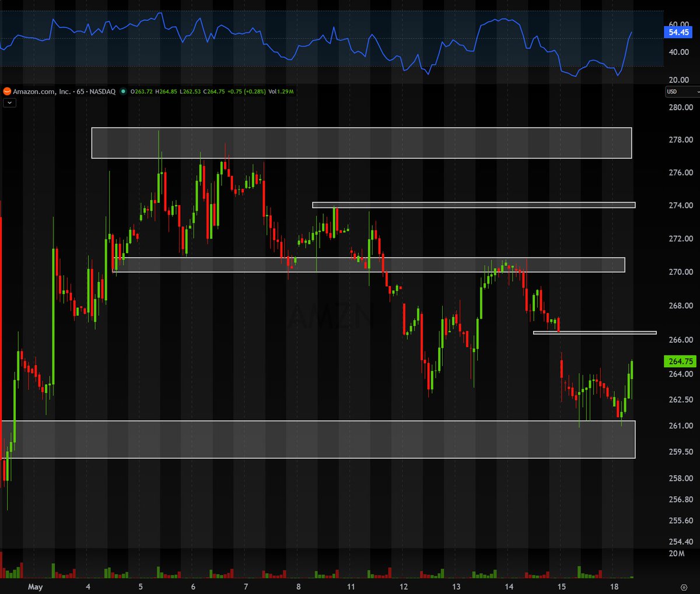Image resolution: width=700 pixels, height=594 pixels.
Task: Select the rectangle zone between 259.50 and 261.00
Action: [x=318, y=439]
